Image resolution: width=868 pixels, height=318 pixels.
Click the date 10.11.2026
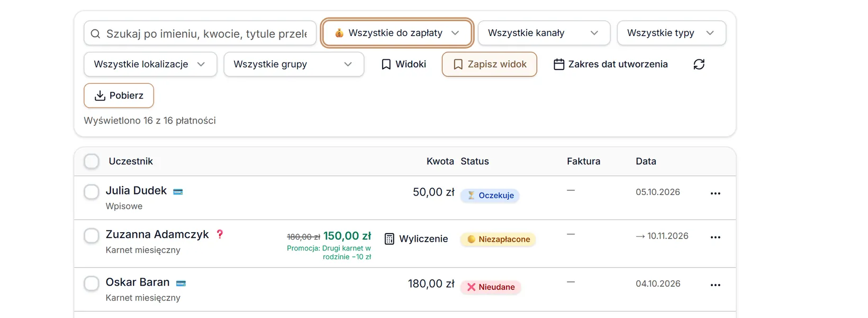[668, 236]
